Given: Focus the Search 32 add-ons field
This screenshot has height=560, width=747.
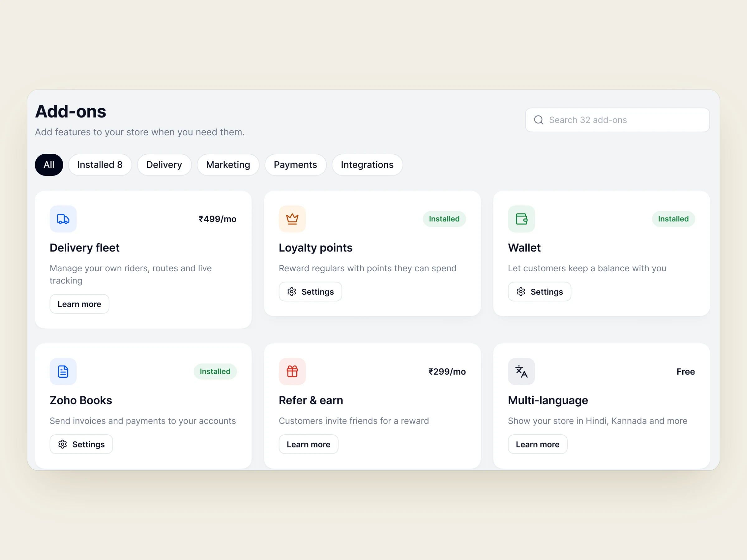Looking at the screenshot, I should click(617, 120).
